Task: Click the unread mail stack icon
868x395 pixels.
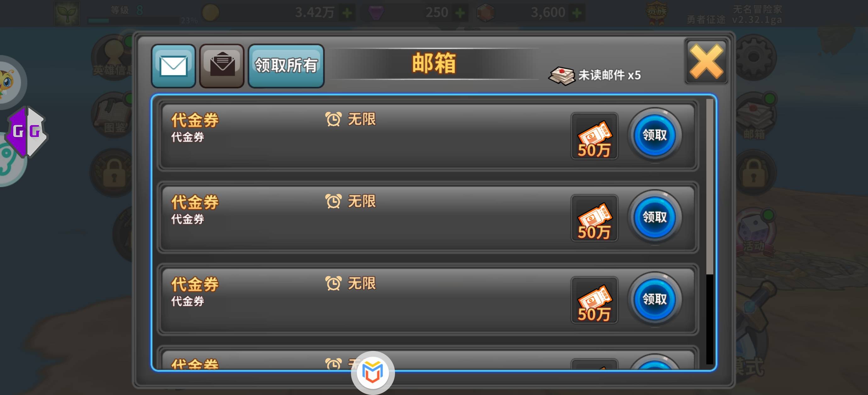Action: (561, 76)
